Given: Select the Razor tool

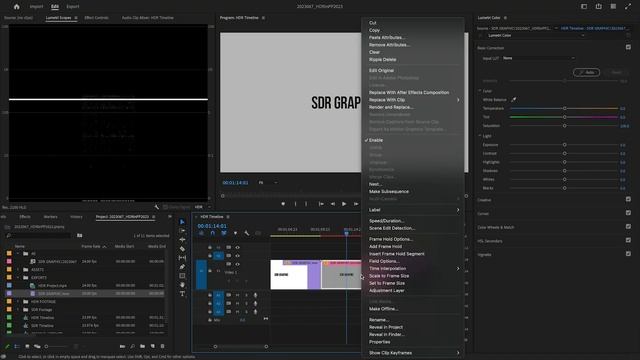Looking at the screenshot, I should 182,249.
